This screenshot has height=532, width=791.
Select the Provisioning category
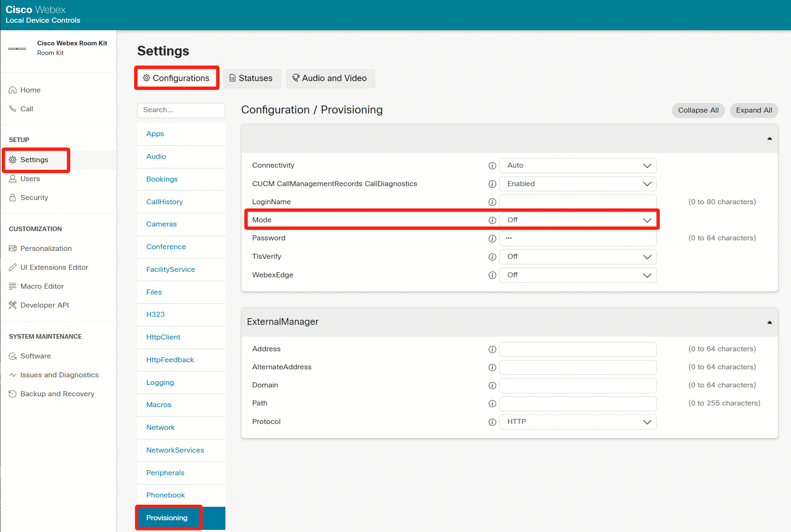181,518
